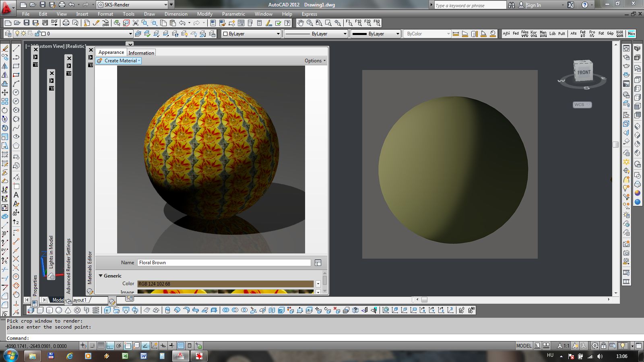Image resolution: width=644 pixels, height=362 pixels.
Task: Activate the Pan hand tool
Action: tap(301, 23)
